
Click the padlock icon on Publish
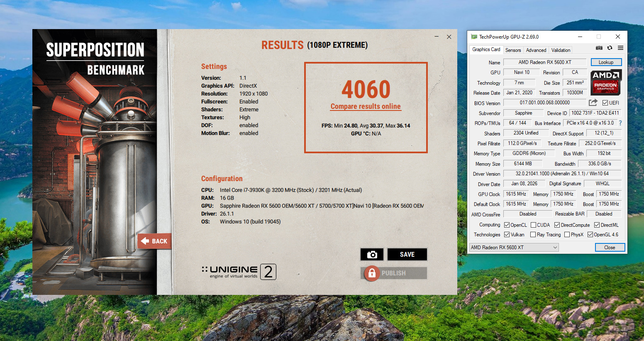(x=372, y=273)
